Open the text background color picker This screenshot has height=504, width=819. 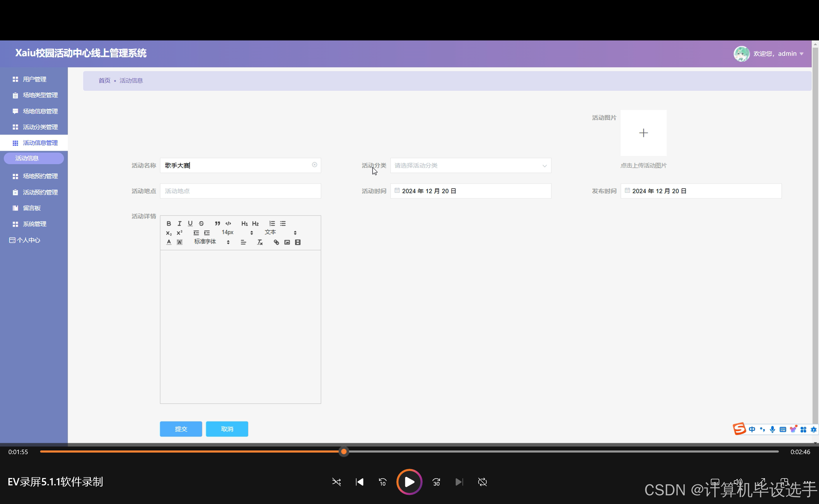(179, 242)
